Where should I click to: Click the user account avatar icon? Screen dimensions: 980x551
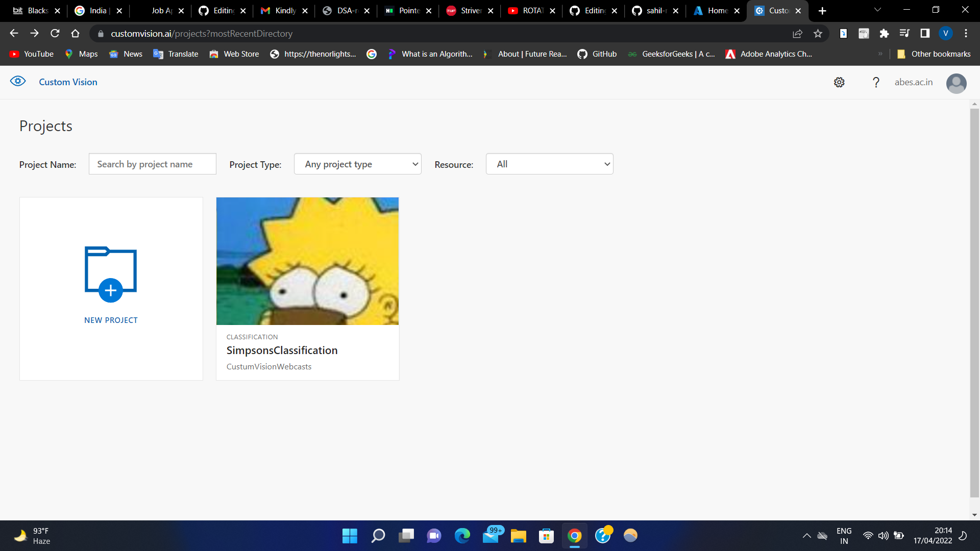pyautogui.click(x=956, y=84)
